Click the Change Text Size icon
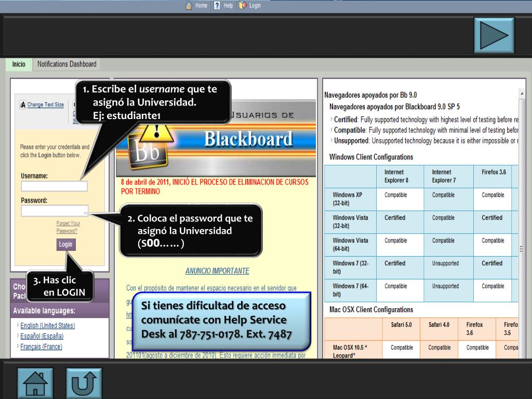 coord(23,104)
